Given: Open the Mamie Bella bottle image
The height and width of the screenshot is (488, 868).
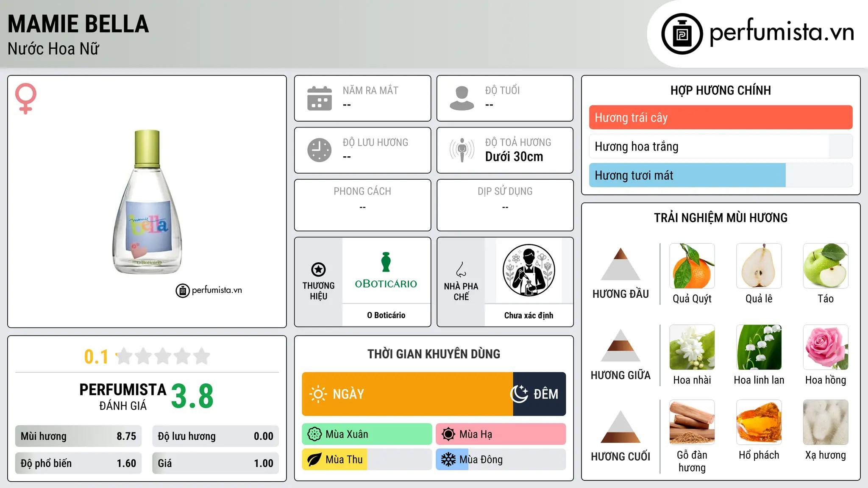Looking at the screenshot, I should pyautogui.click(x=147, y=202).
